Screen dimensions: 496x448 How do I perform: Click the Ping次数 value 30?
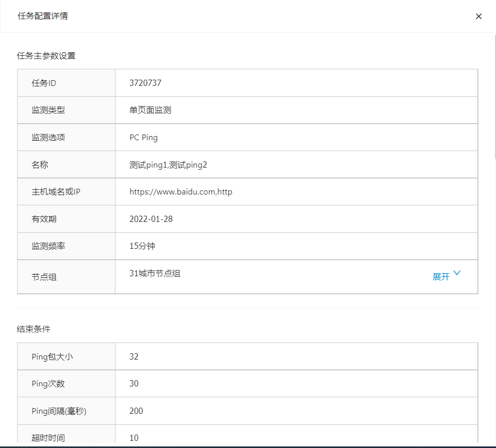tap(134, 384)
